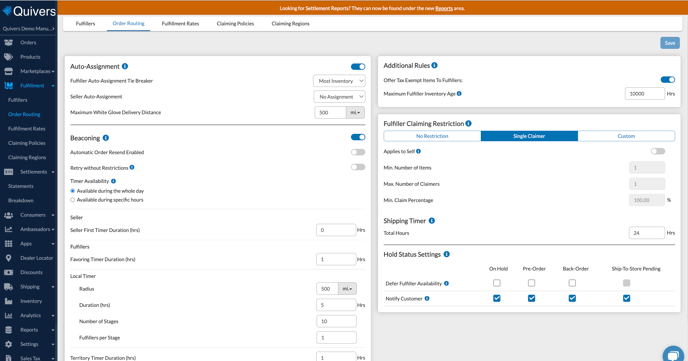
Task: Toggle Offer Tax Exempt Items To Fulfillers
Action: [x=668, y=79]
